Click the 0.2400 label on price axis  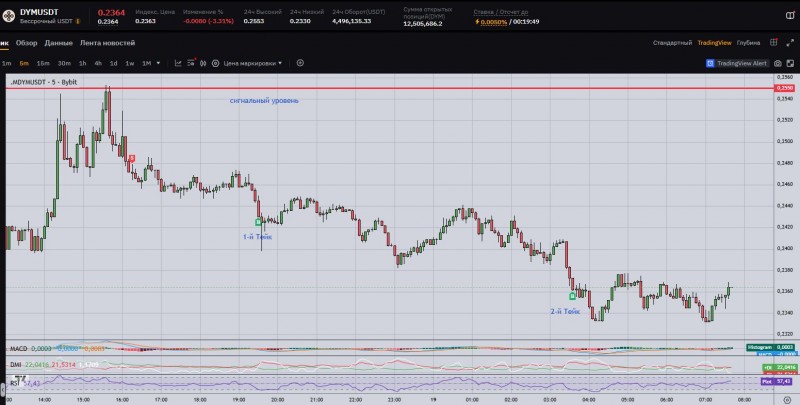pos(785,248)
